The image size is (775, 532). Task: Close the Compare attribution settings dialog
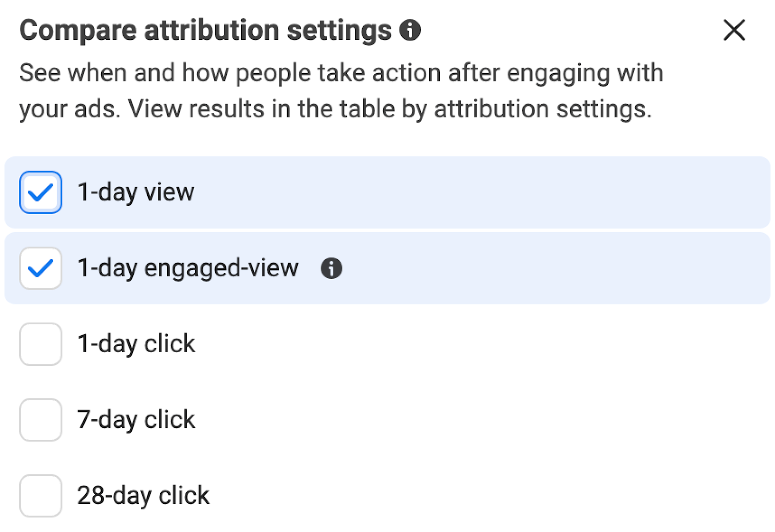(x=734, y=30)
